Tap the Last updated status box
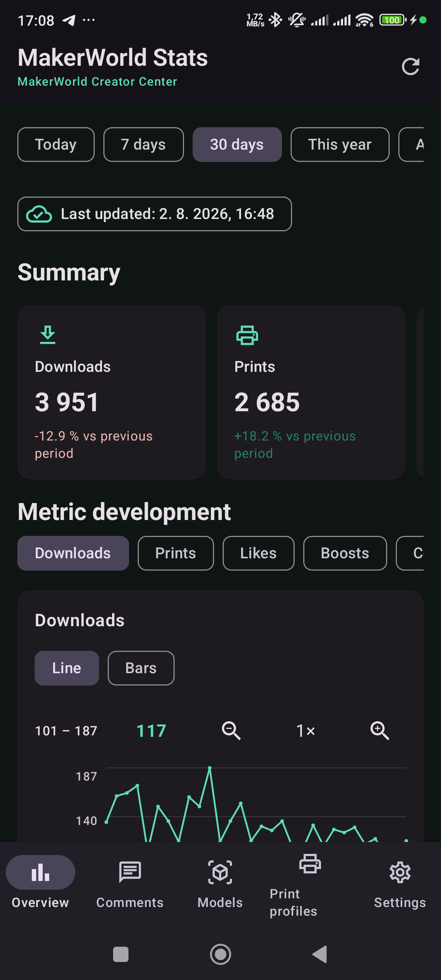Screen dimensions: 441x980 click(154, 214)
